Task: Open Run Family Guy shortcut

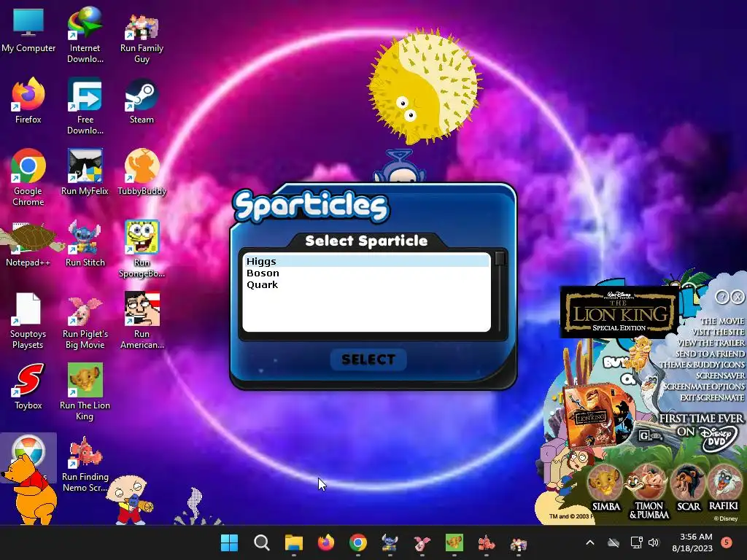Action: (142, 36)
